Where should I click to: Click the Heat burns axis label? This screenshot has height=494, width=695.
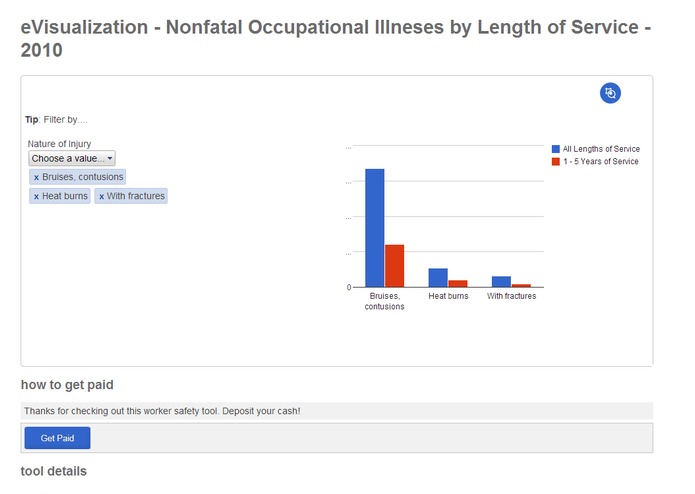pyautogui.click(x=448, y=296)
